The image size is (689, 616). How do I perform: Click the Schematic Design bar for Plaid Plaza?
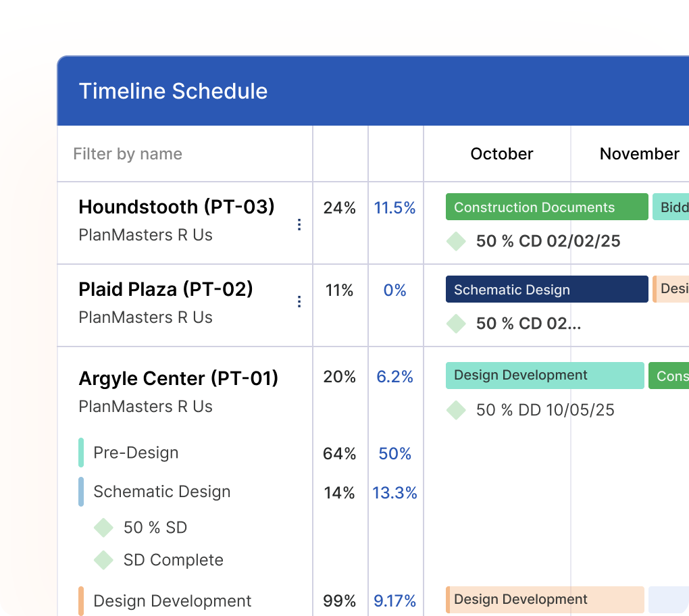546,289
